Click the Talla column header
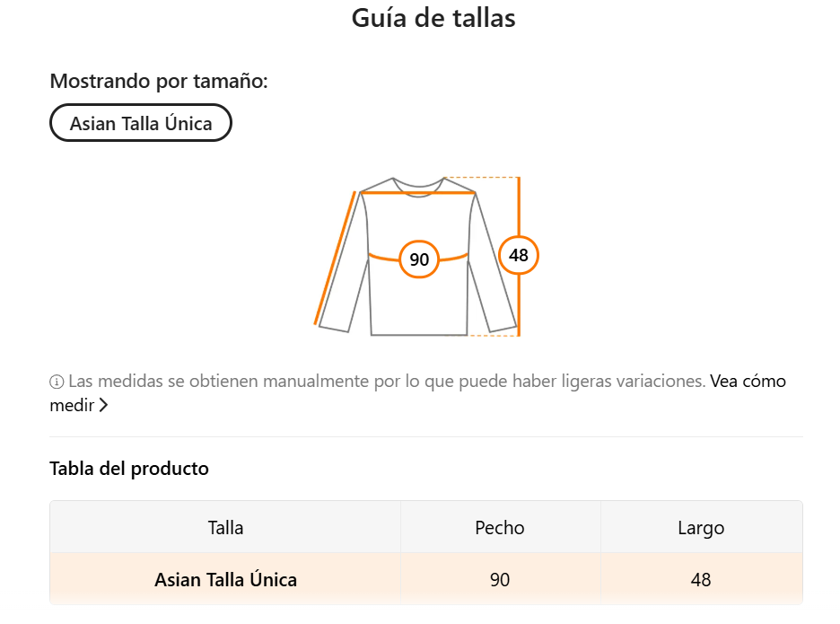The width and height of the screenshot is (840, 624). pos(225,528)
